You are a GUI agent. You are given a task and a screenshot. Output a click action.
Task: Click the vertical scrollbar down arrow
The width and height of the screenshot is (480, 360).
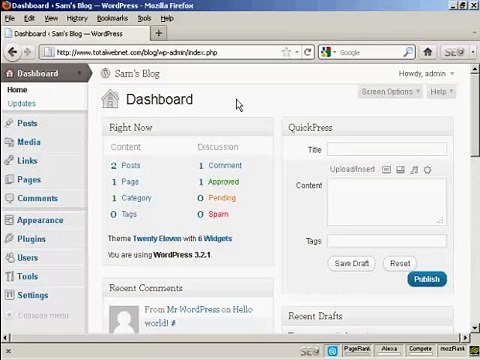tap(475, 328)
